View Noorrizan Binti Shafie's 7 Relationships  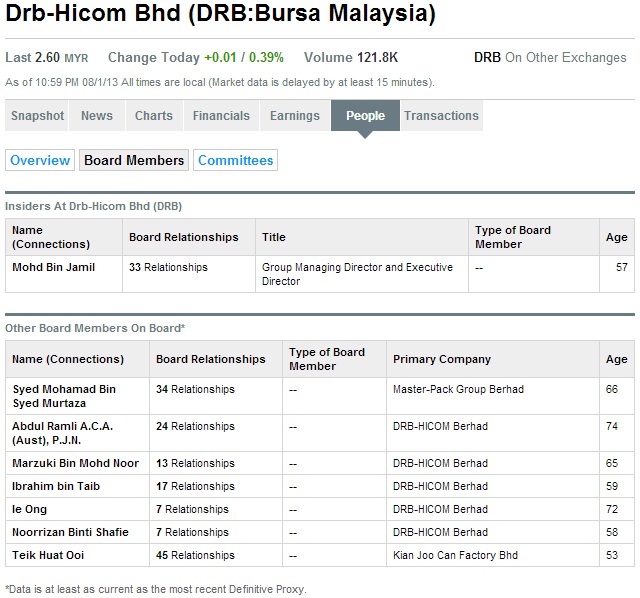tap(192, 532)
